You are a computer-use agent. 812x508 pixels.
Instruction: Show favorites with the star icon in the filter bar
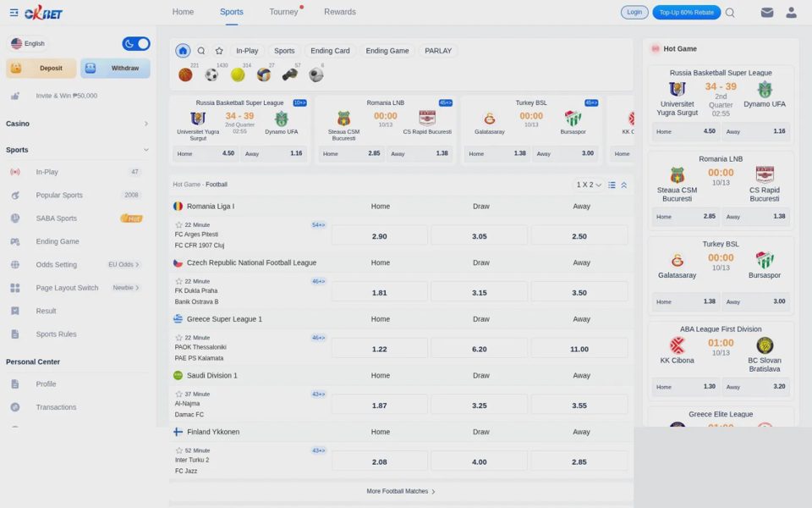pyautogui.click(x=219, y=51)
